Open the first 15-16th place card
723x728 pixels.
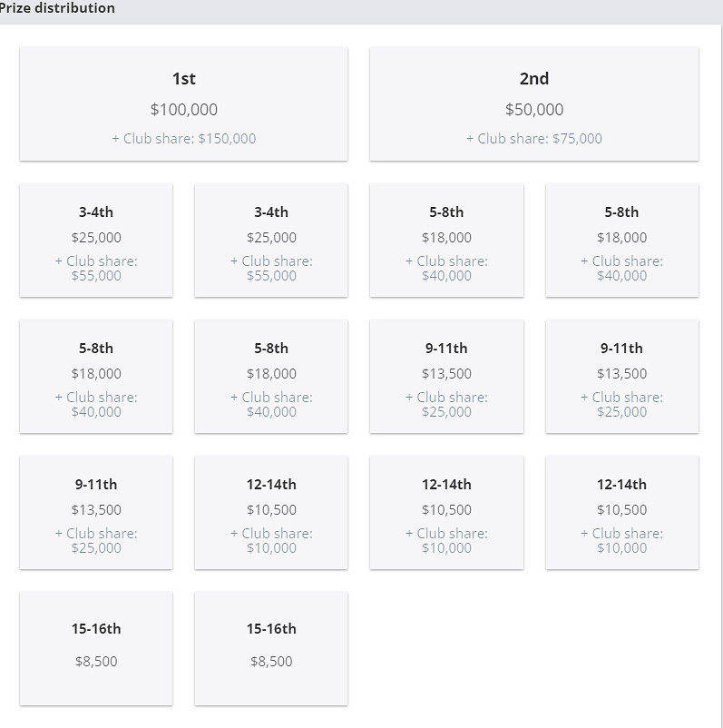[x=95, y=648]
